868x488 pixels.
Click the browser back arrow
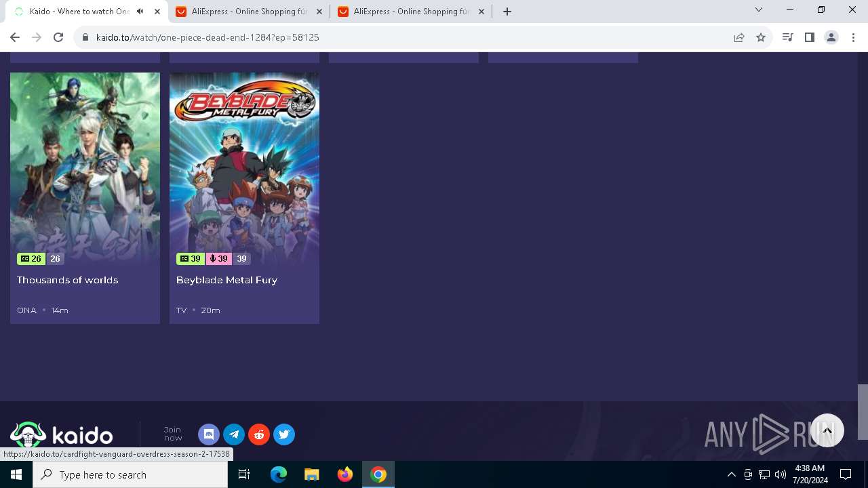[15, 37]
